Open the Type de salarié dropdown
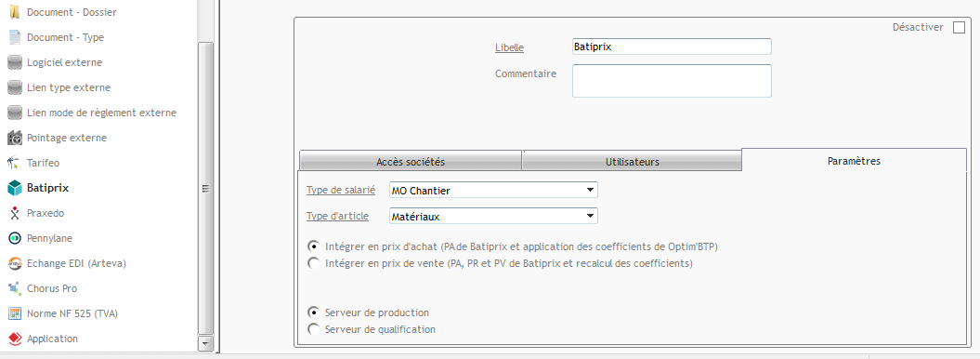The width and height of the screenshot is (980, 359). (x=493, y=190)
